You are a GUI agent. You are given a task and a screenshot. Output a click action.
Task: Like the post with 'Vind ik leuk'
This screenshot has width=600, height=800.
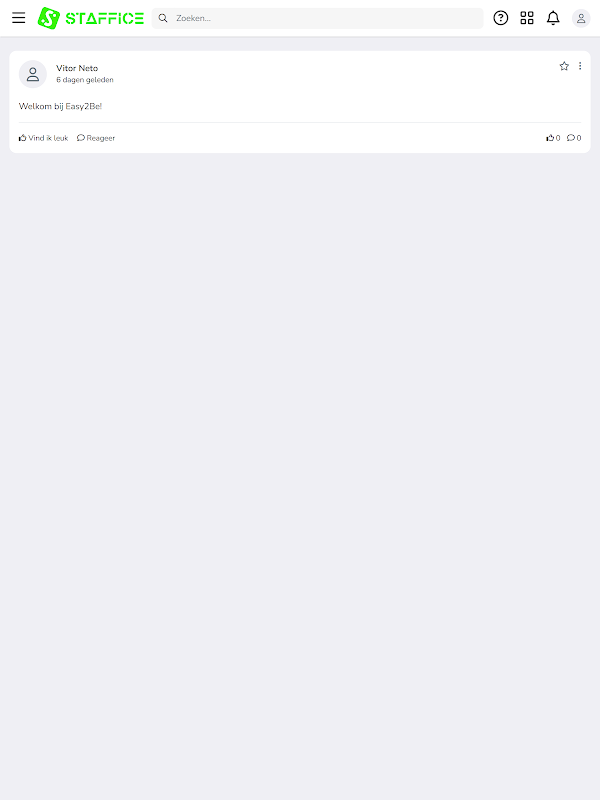tap(43, 138)
